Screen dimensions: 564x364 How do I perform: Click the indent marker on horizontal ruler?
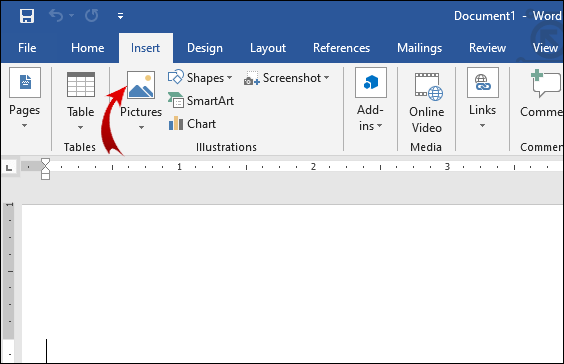coord(45,169)
